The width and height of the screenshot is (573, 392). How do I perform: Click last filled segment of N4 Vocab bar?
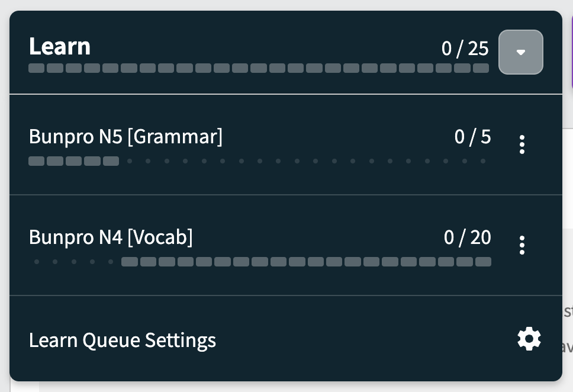(x=483, y=262)
